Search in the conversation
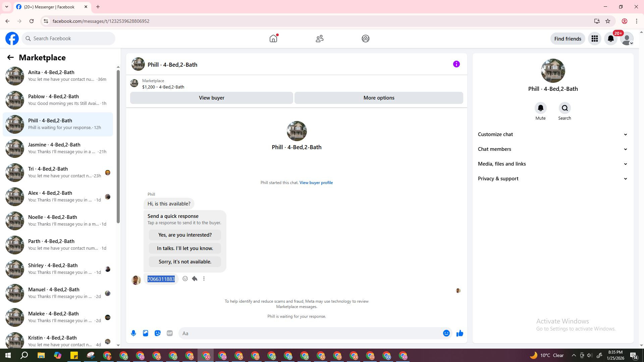644x362 pixels. pyautogui.click(x=565, y=108)
